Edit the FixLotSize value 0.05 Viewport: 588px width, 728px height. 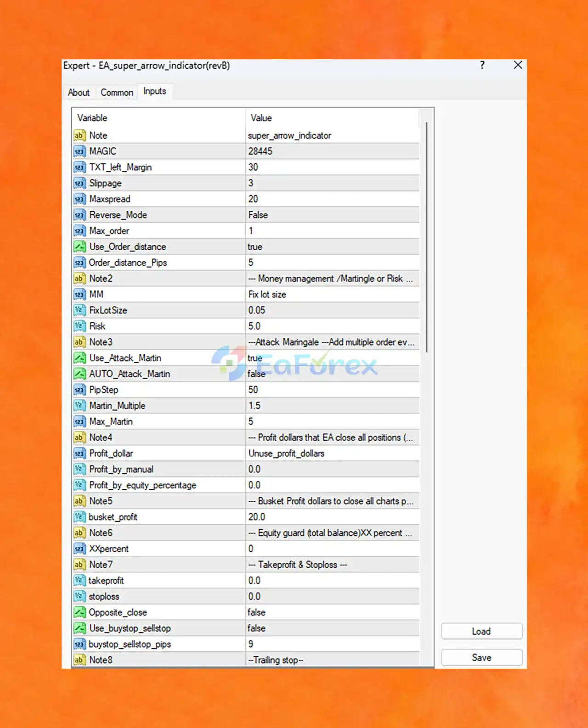[333, 310]
